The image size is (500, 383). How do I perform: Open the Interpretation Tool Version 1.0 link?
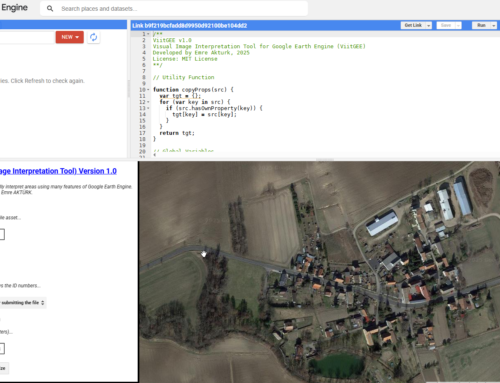click(x=58, y=171)
